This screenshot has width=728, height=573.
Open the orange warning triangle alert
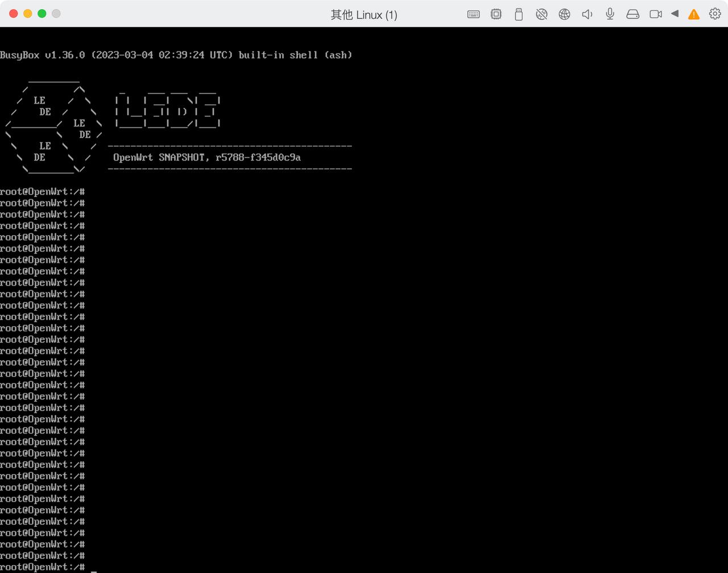click(x=694, y=14)
